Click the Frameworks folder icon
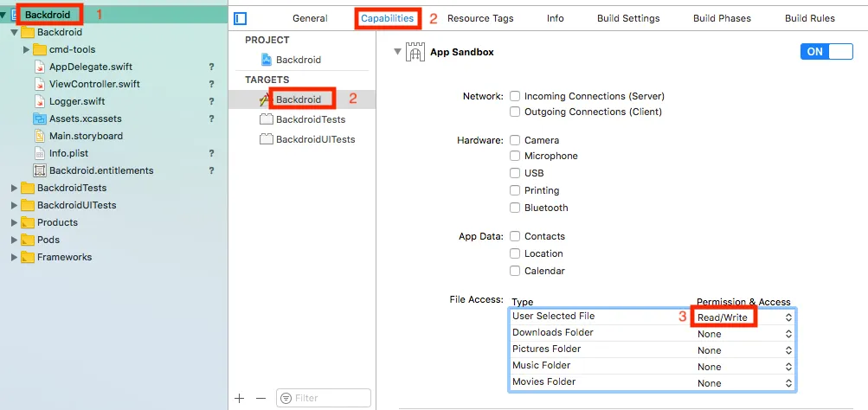 [28, 257]
